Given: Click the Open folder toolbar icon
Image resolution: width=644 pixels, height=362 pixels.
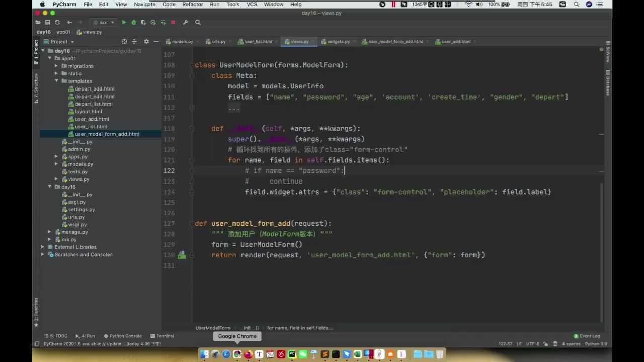Looking at the screenshot, I should coord(38,22).
